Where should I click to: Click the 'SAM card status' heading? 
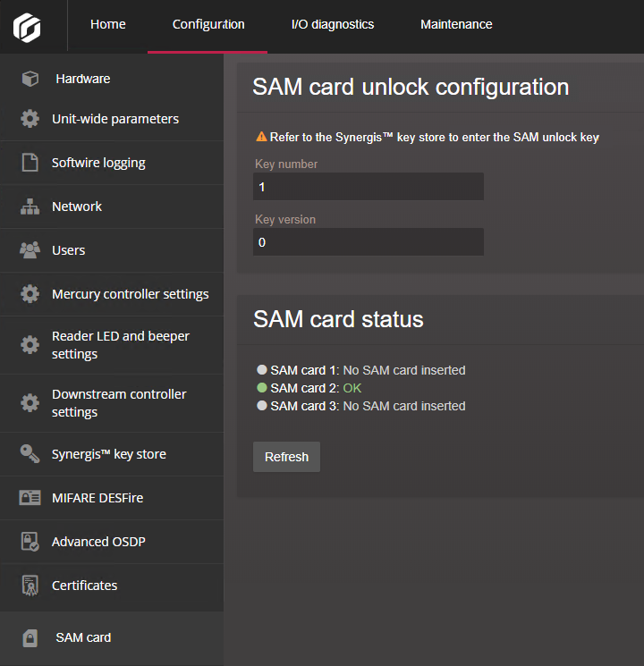[x=338, y=319]
